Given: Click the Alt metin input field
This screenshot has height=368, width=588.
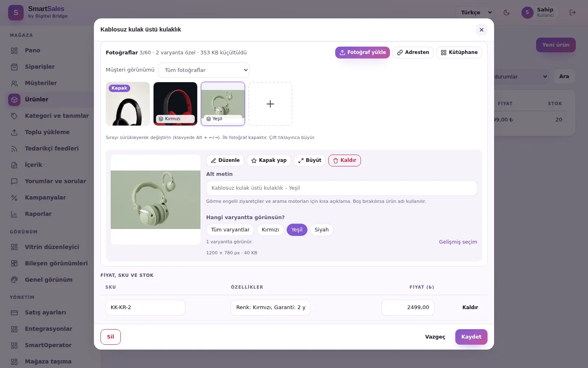Looking at the screenshot, I should click(342, 188).
